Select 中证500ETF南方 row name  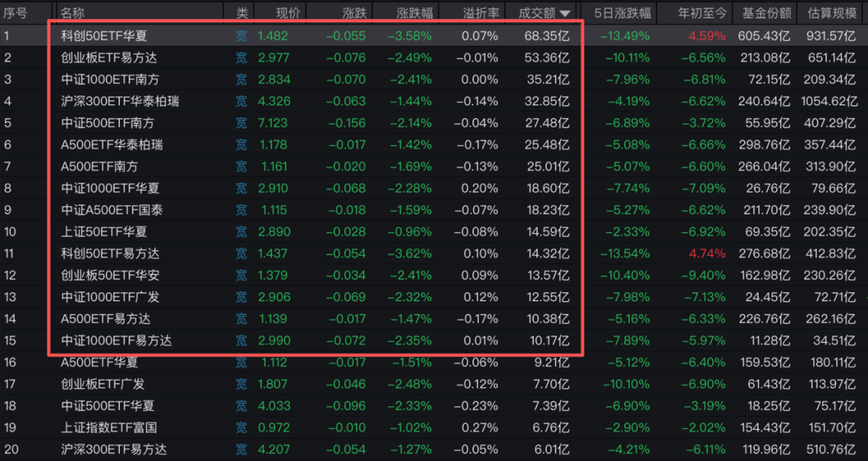(108, 123)
